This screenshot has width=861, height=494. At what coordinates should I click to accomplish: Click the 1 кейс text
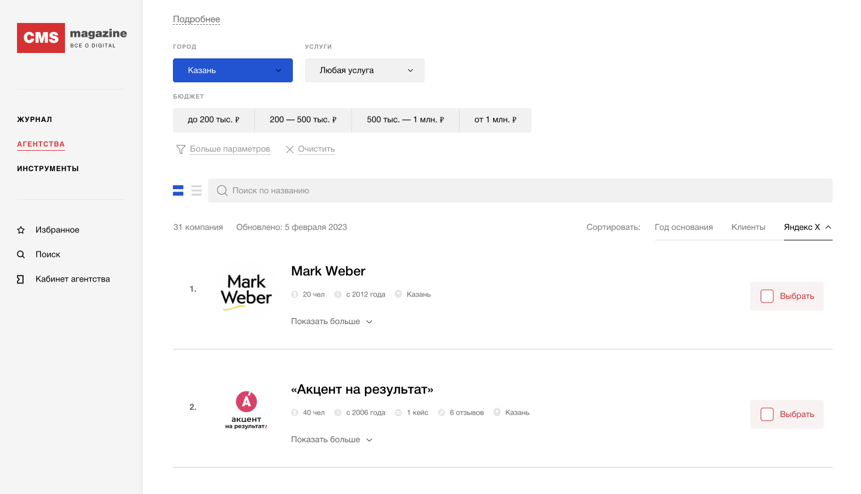pyautogui.click(x=417, y=413)
